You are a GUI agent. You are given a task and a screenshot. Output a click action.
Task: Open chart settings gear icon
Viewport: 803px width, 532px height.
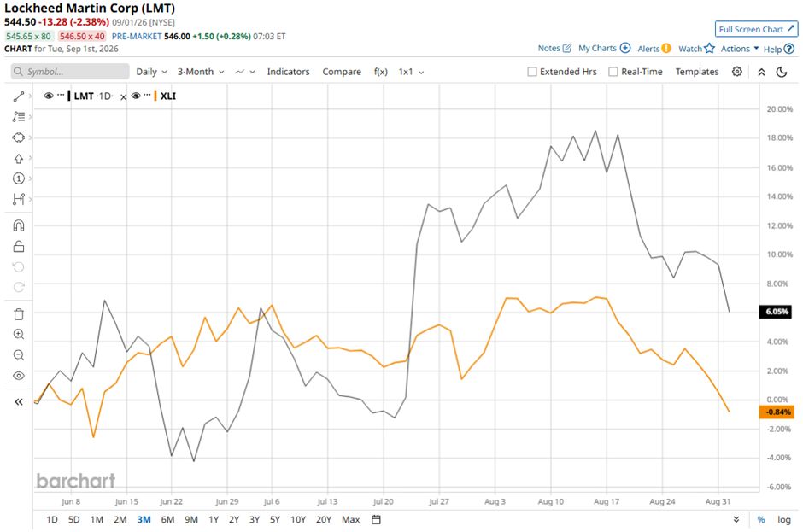pos(737,72)
